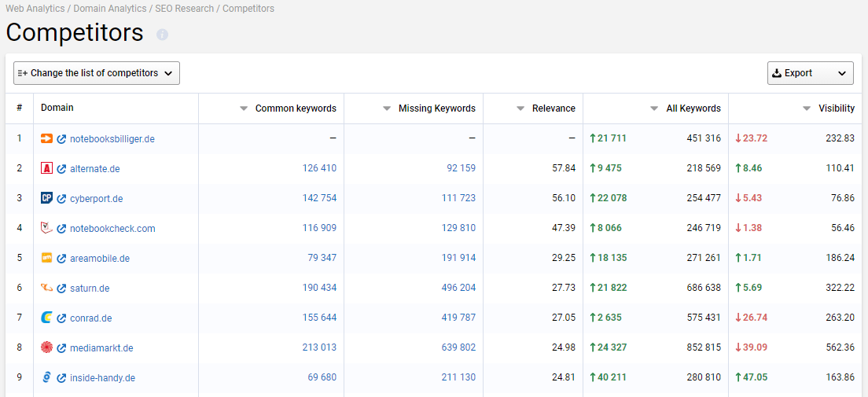Open mediamarkt.de domain link
This screenshot has height=397, width=868.
(101, 348)
